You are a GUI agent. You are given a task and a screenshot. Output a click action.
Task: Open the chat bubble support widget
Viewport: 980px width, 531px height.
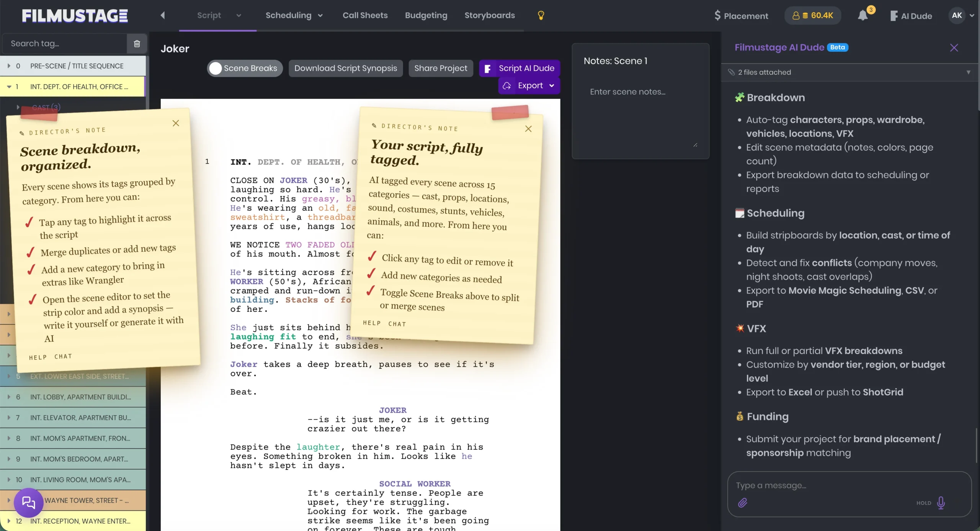click(29, 502)
